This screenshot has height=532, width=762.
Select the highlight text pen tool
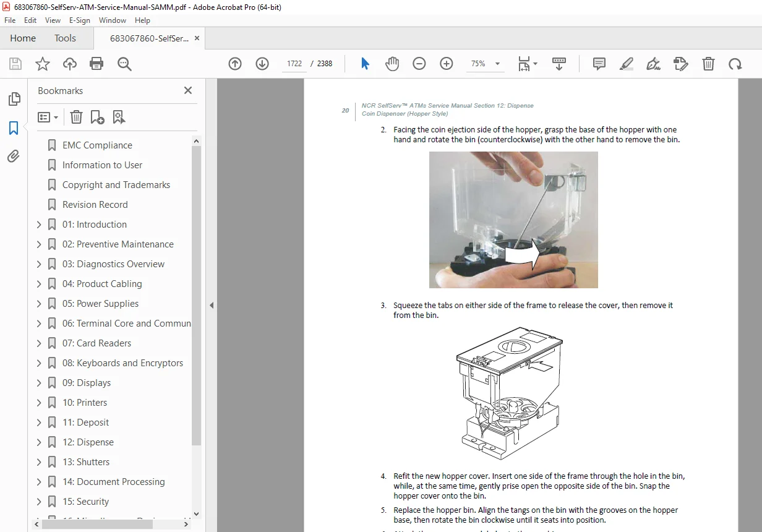[626, 64]
